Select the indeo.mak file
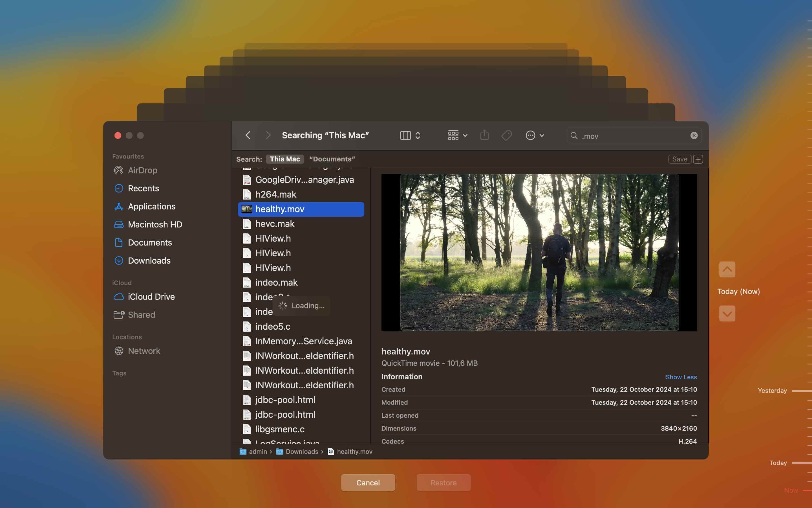 point(301,283)
